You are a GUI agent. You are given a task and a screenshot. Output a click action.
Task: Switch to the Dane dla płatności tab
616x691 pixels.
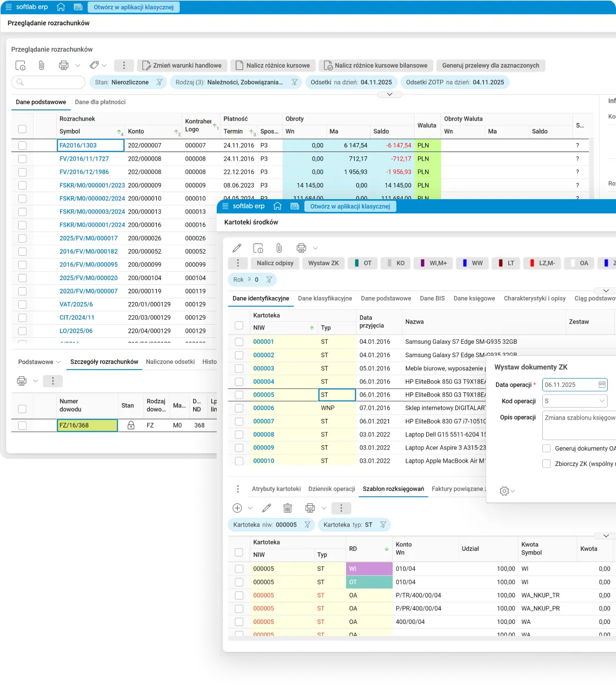point(100,102)
